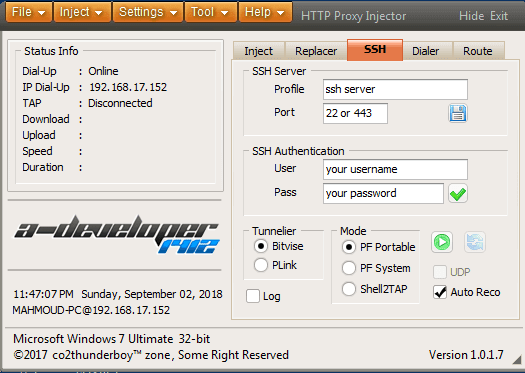Select PF System mode

pyautogui.click(x=376, y=268)
